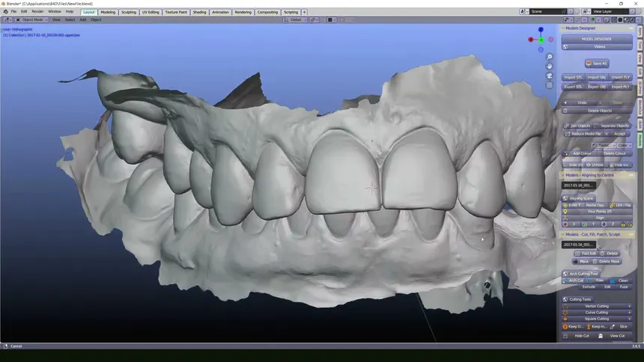Collapse the Models Designer panel
This screenshot has width=644, height=362.
[564, 28]
